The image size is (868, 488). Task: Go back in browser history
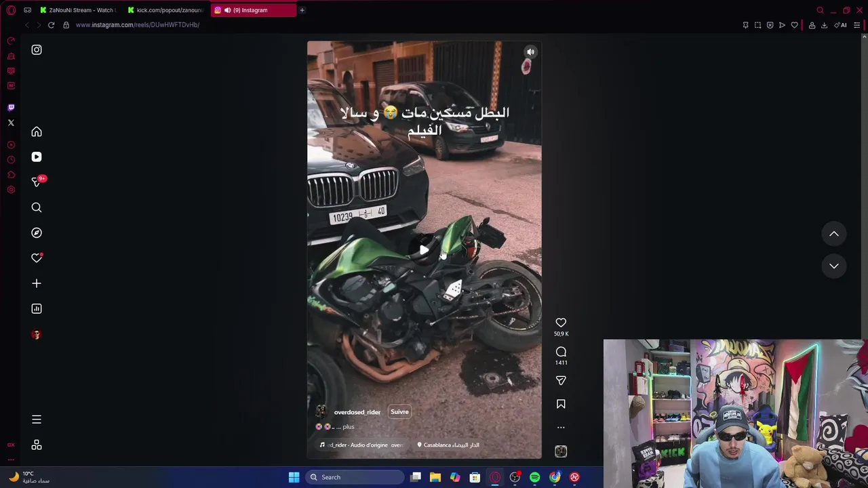pos(27,25)
